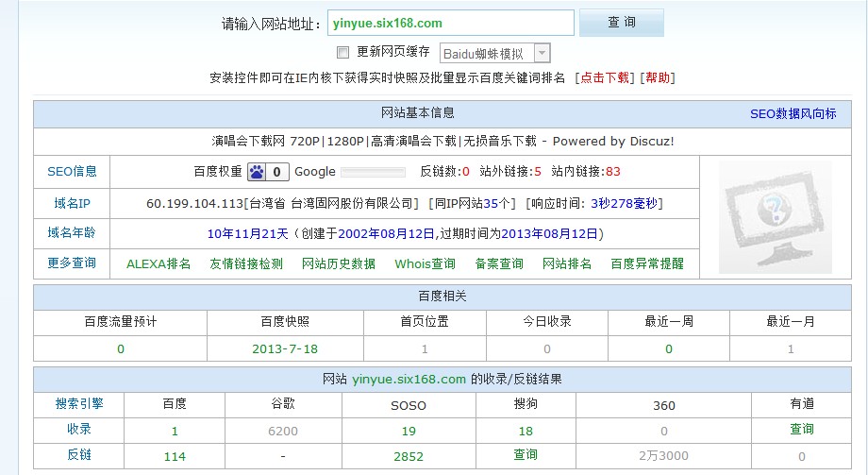
Task: Click Baidu 反链 value 114
Action: coord(175,457)
